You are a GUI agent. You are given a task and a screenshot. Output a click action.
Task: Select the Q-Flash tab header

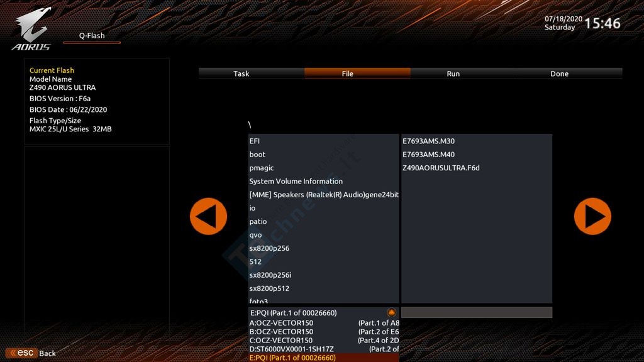92,36
